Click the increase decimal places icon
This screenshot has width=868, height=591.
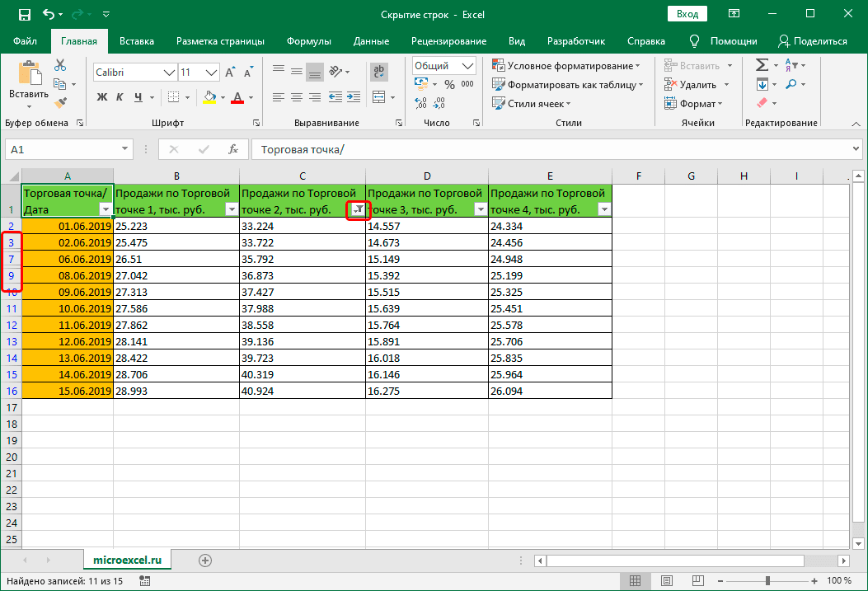click(x=420, y=102)
